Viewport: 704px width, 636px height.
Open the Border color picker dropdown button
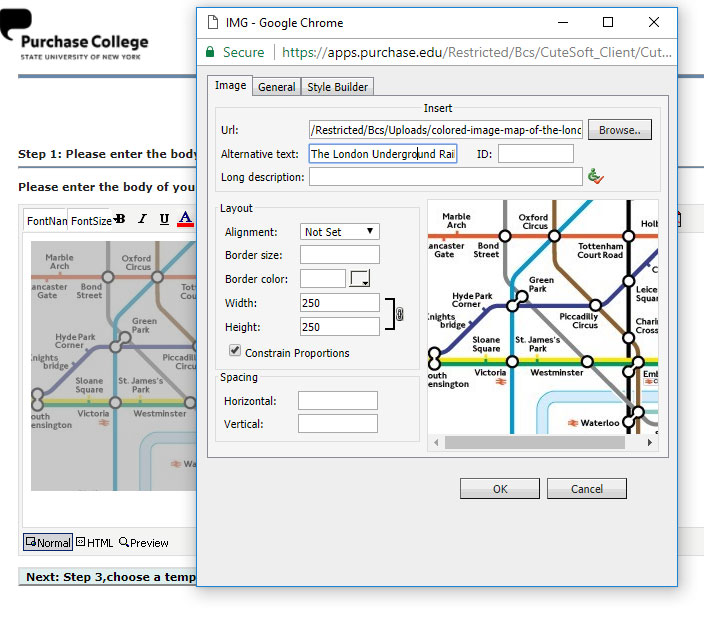[360, 278]
